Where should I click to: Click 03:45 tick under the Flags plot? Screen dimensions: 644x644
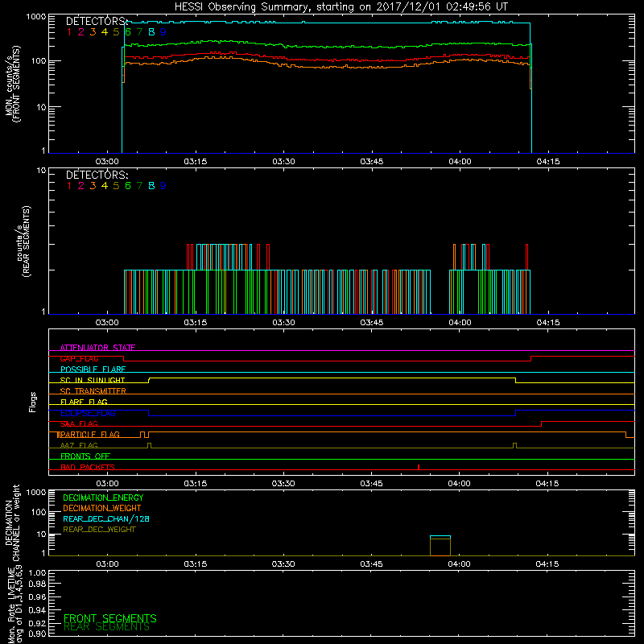pyautogui.click(x=372, y=484)
